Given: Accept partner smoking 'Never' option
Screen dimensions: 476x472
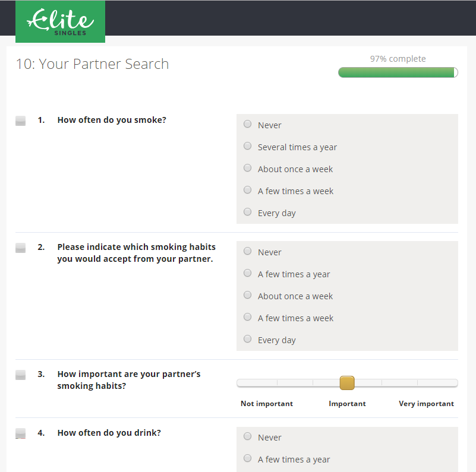Looking at the screenshot, I should click(248, 251).
